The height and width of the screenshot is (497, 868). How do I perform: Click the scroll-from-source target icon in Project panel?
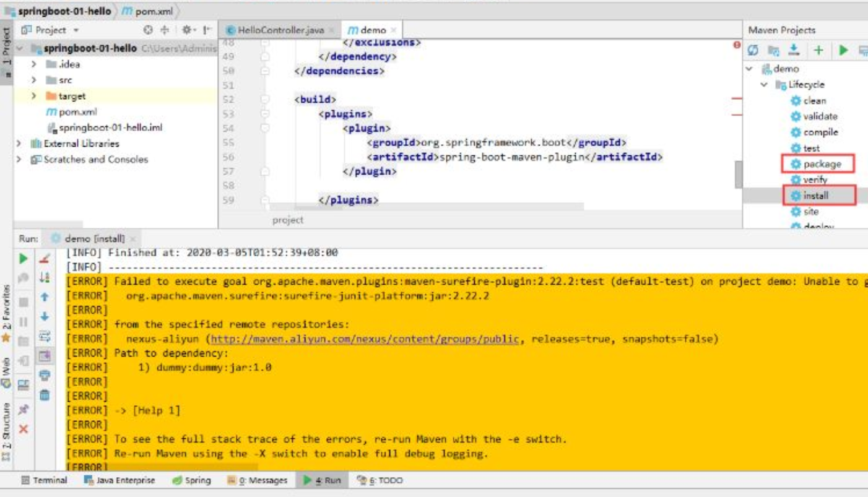[x=148, y=30]
